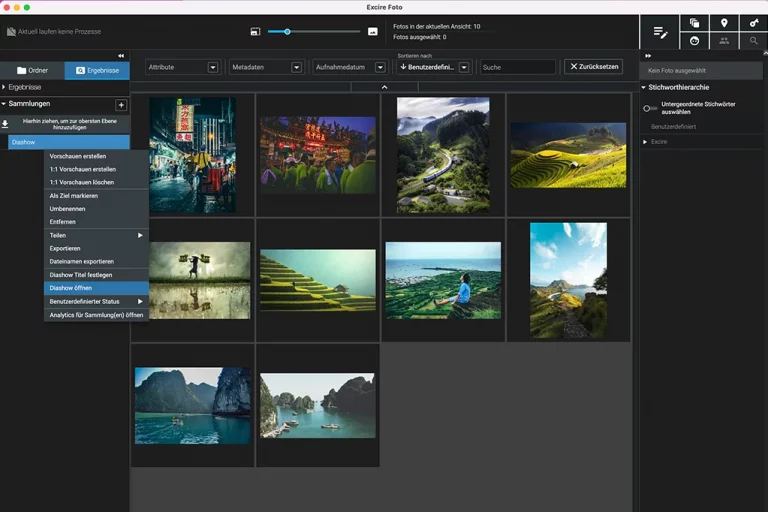This screenshot has height=512, width=768.
Task: Toggle Untergeordnete Stichwörter auswählen switch
Action: pos(650,108)
